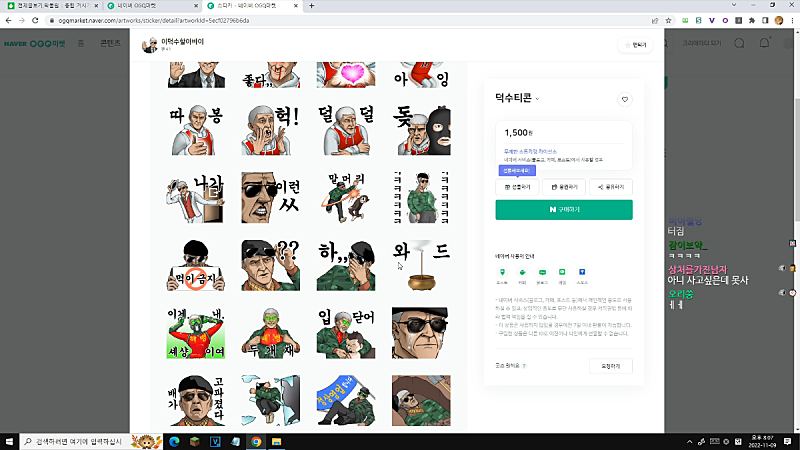Open the Chrome profile avatar
800x450 pixels.
coord(779,20)
